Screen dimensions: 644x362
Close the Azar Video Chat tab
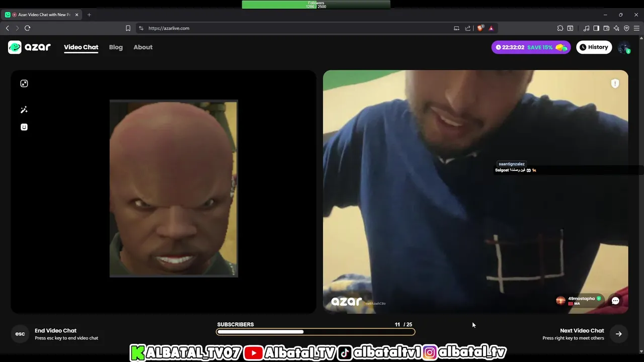pos(77,15)
